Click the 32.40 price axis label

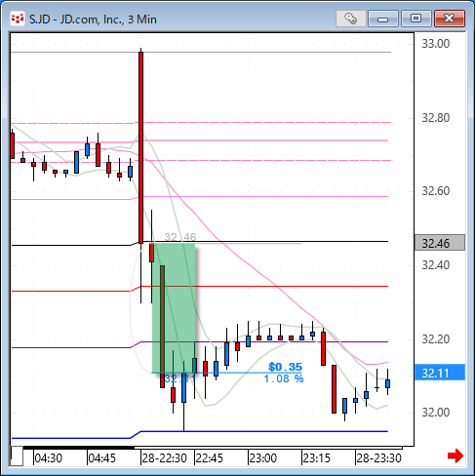click(436, 265)
